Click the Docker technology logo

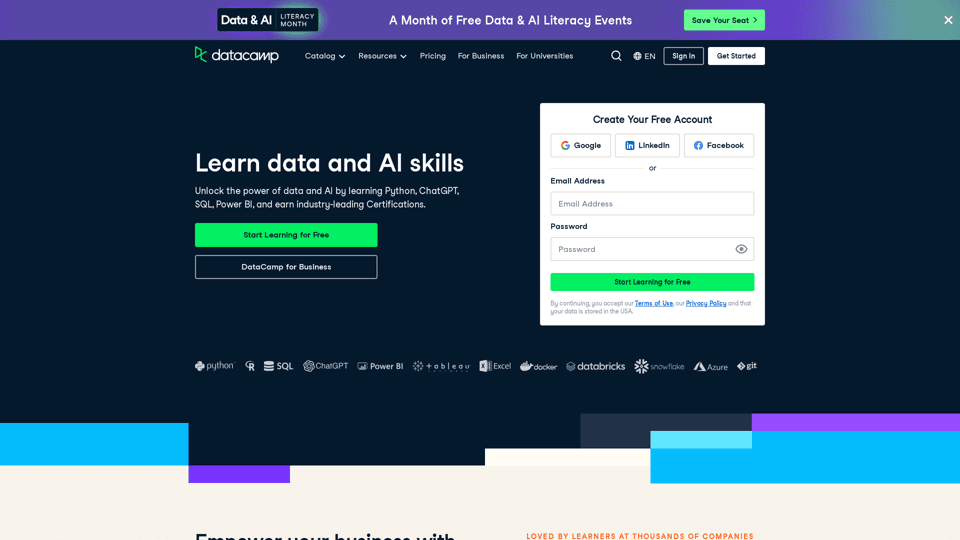[538, 366]
